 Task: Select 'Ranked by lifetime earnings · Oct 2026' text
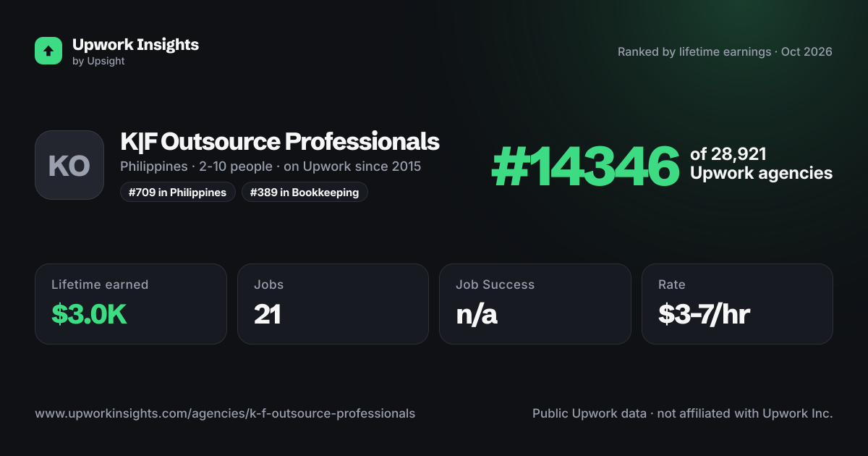point(725,52)
